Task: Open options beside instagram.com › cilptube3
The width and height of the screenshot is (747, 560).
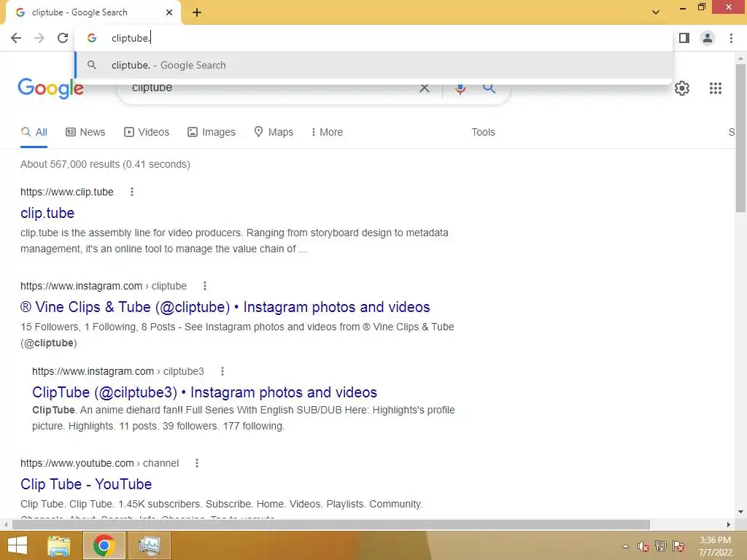Action: (x=222, y=371)
